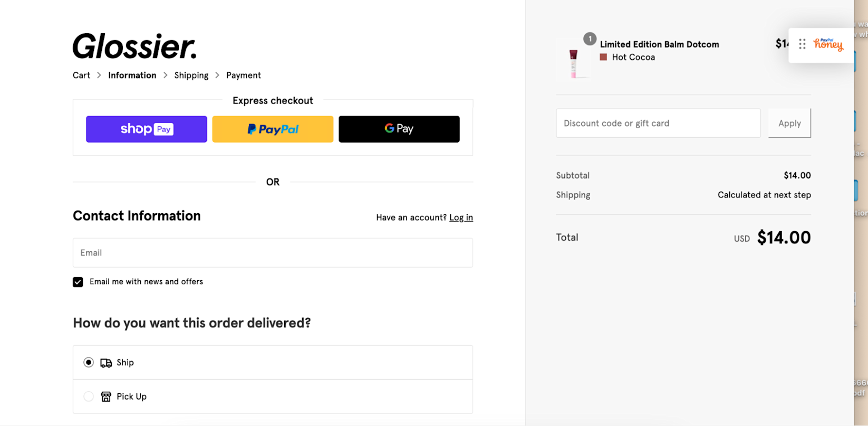Choose Google Pay for express checkout
The image size is (868, 426).
(x=399, y=129)
